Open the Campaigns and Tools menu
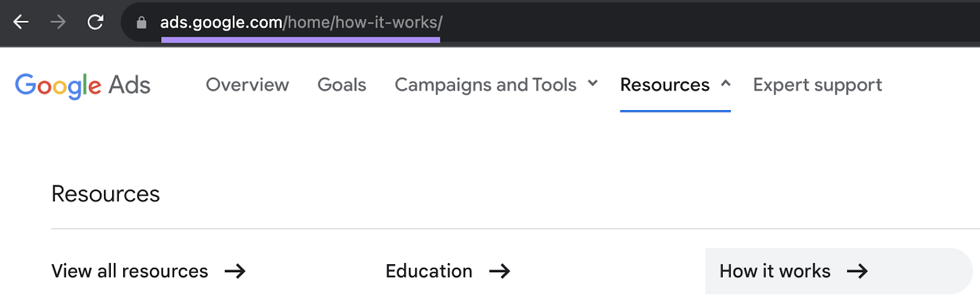This screenshot has width=980, height=307. click(485, 85)
